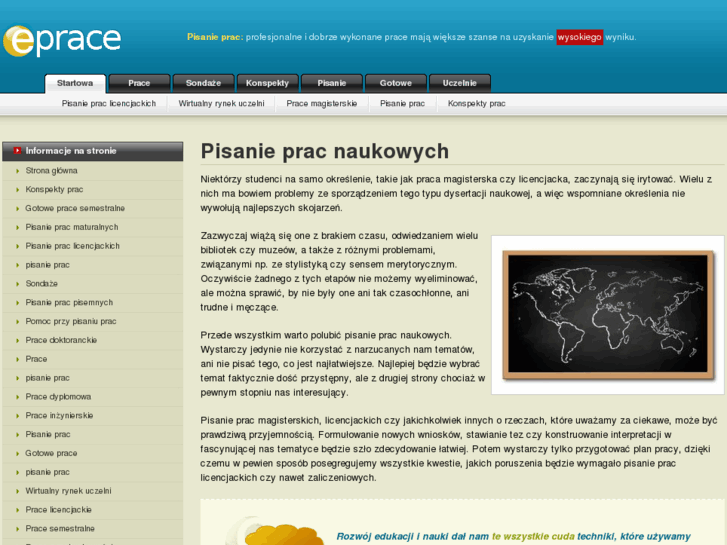Click the Pisanie prac naukowych heading
This screenshot has height=545, width=727.
click(325, 151)
